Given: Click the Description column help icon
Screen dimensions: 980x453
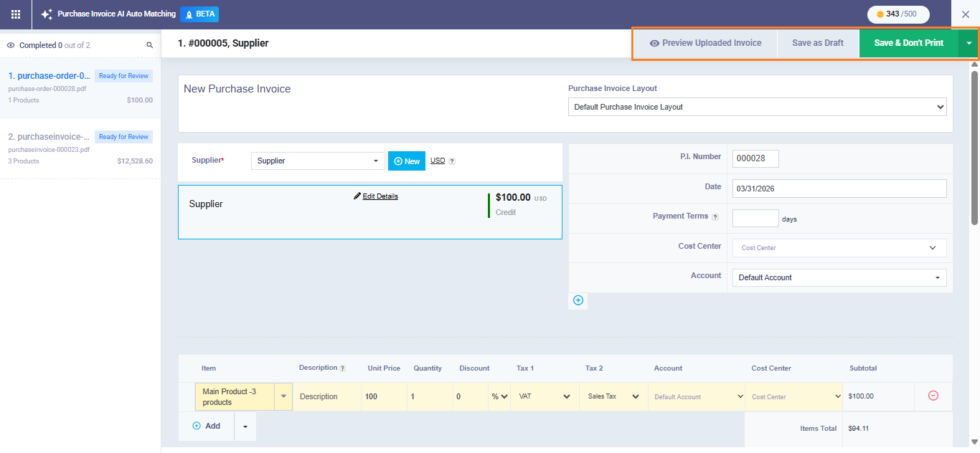Looking at the screenshot, I should (342, 368).
